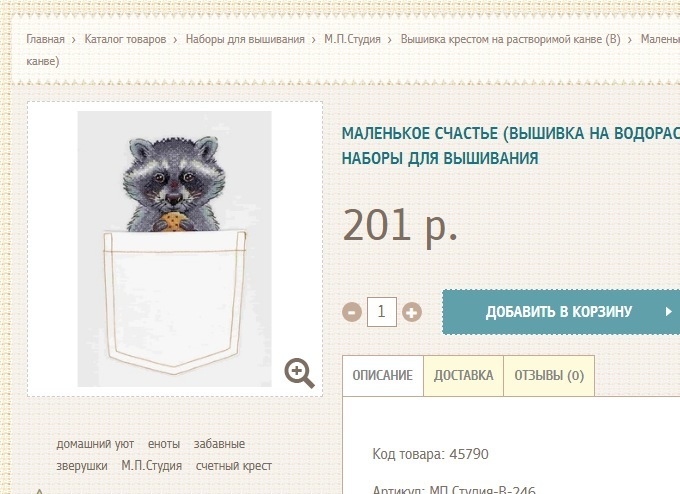Switch to the Описание tab
The width and height of the screenshot is (680, 494).
[x=382, y=376]
